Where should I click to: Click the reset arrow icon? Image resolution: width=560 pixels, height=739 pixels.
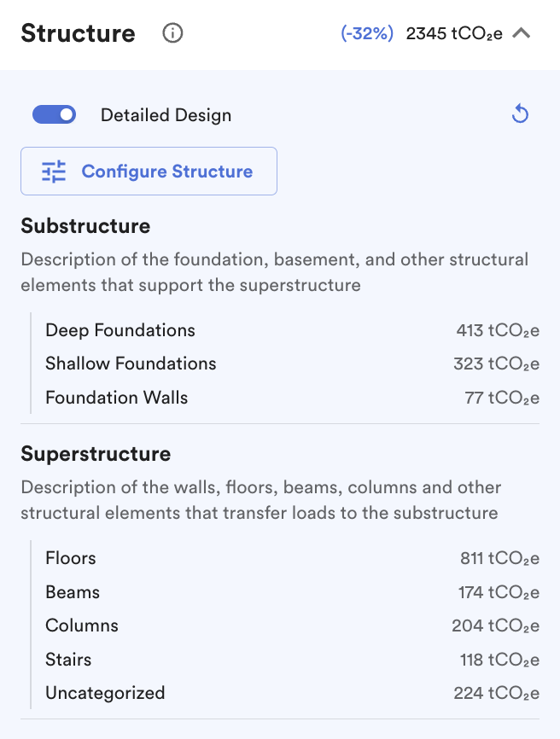coord(520,114)
